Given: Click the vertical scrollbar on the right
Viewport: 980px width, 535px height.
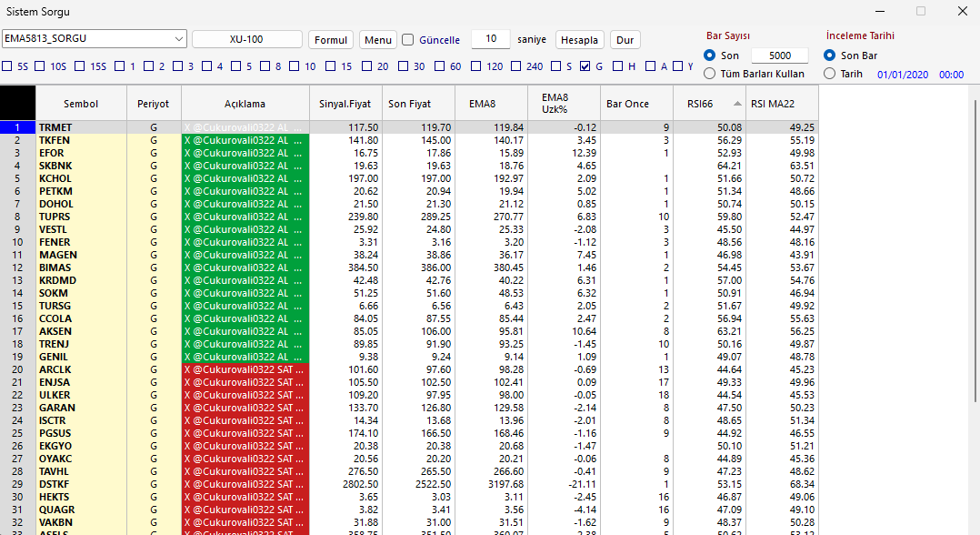Looking at the screenshot, I should point(975,250).
